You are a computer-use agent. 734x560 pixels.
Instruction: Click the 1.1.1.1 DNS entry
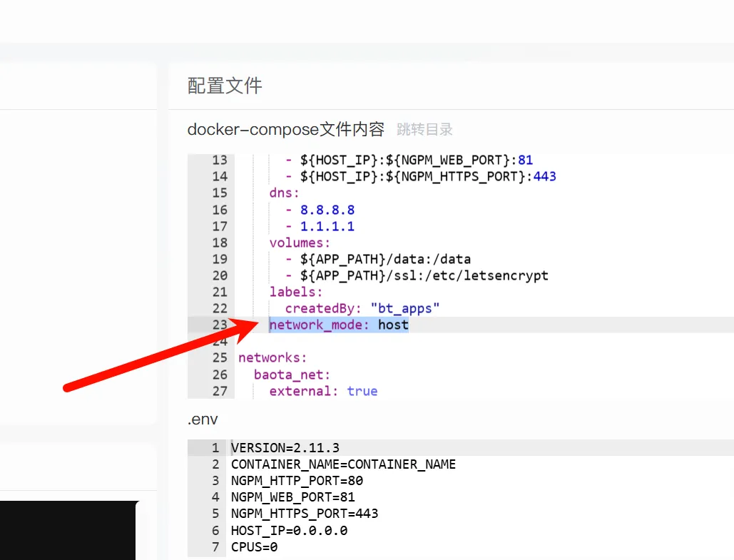pos(327,227)
